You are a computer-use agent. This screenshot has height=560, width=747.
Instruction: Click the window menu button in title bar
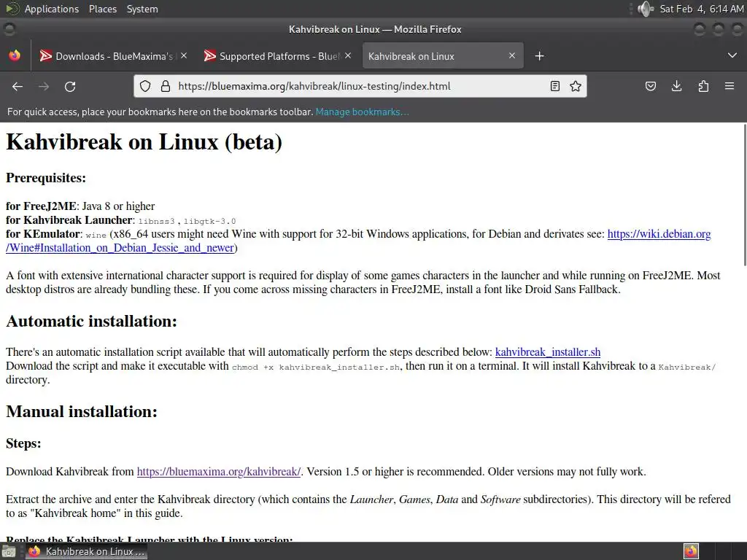[9, 29]
